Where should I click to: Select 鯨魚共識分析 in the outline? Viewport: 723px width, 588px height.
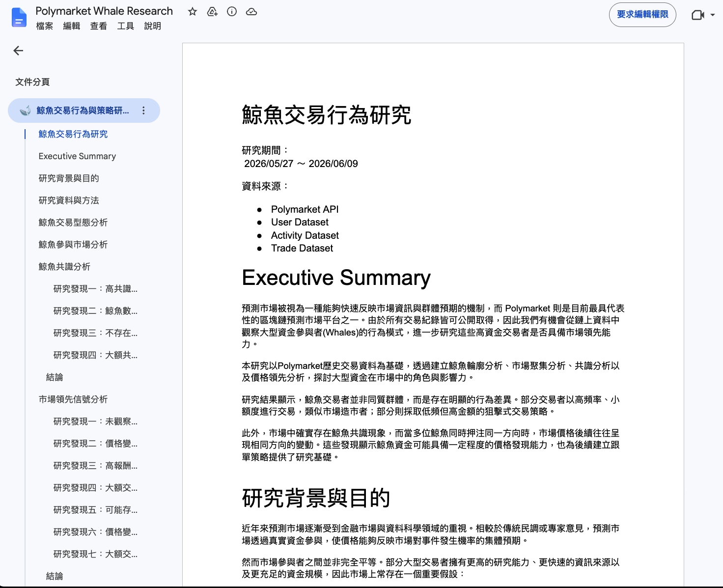tap(64, 267)
